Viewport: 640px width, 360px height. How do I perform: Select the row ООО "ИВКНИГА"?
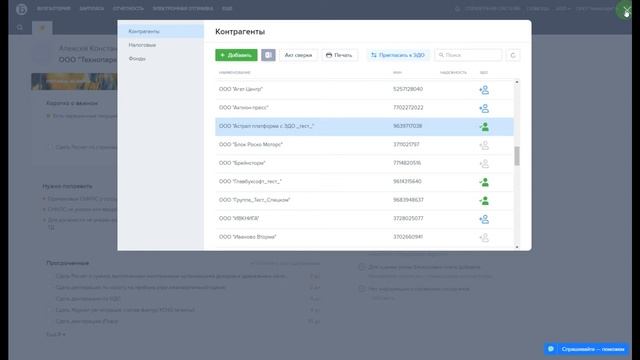point(364,219)
